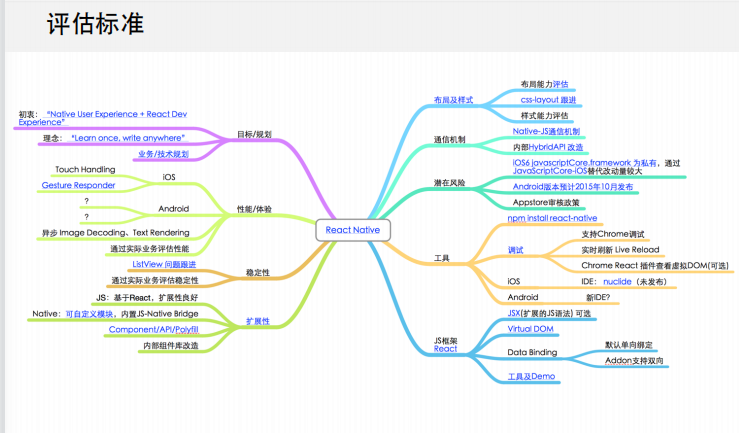
Task: Select the 'Addon支持双向' node
Action: click(634, 360)
